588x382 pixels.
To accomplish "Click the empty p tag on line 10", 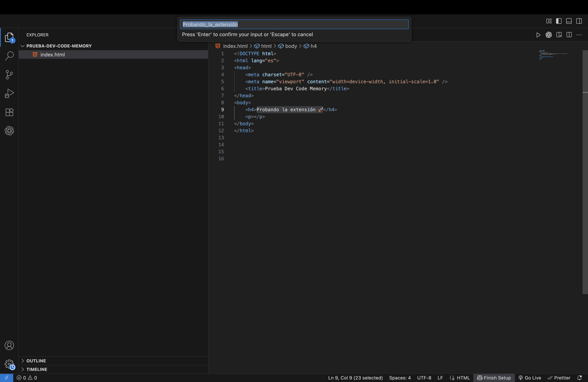I will [x=255, y=117].
